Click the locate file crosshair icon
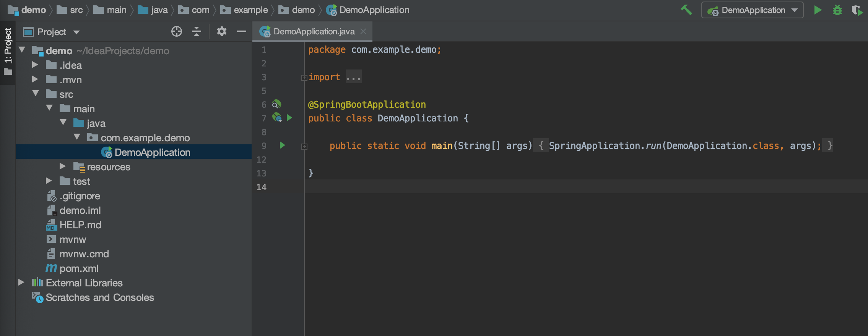Image resolution: width=868 pixels, height=336 pixels. [x=177, y=31]
